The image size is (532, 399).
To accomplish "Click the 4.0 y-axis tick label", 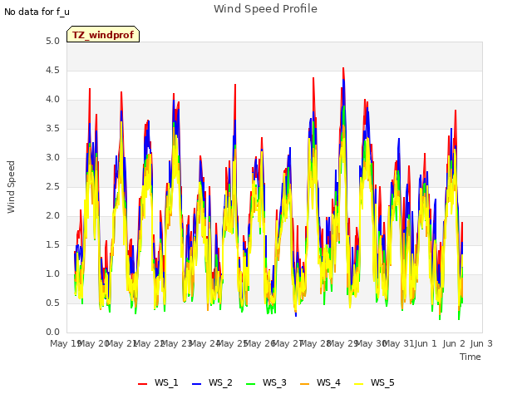I will click(52, 100).
